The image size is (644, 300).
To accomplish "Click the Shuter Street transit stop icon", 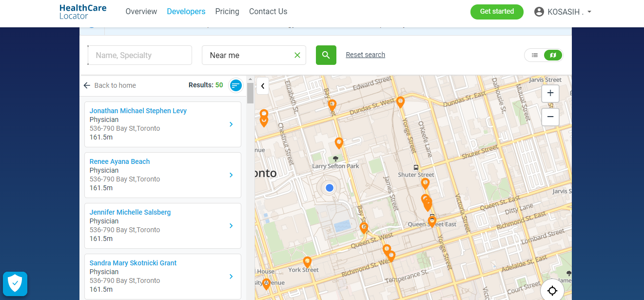I will (416, 167).
